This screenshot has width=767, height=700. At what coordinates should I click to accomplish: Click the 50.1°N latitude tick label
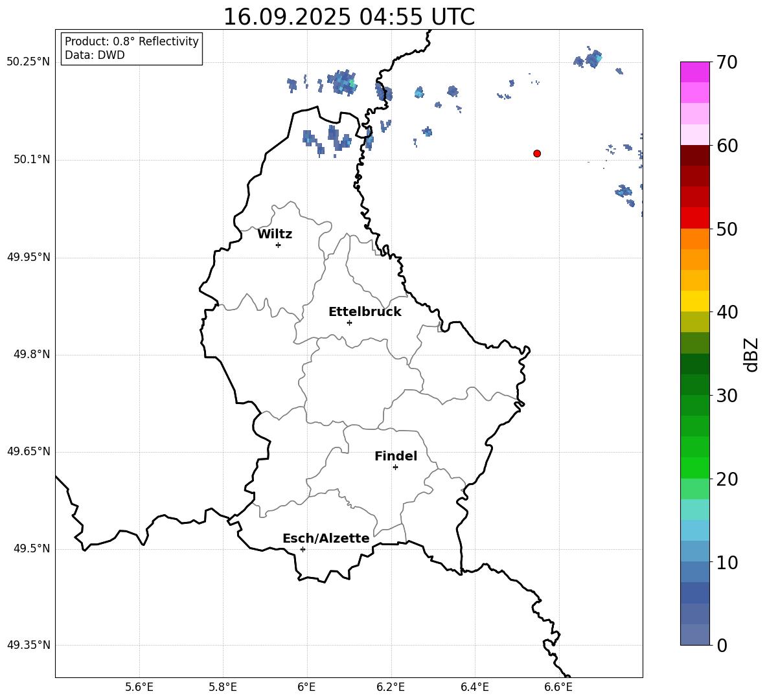coord(32,160)
